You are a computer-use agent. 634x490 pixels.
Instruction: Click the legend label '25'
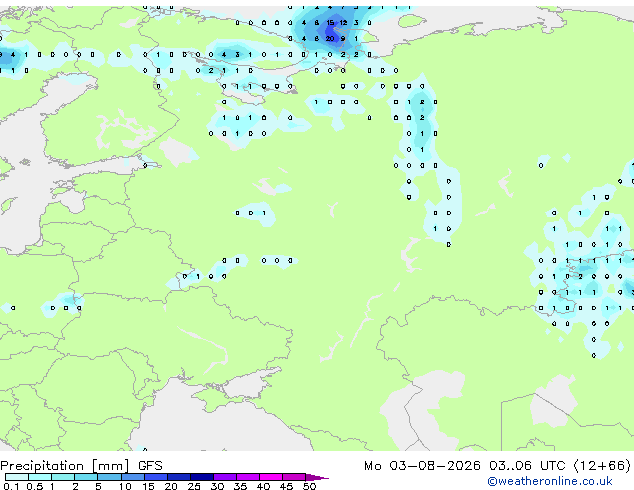coord(194,486)
